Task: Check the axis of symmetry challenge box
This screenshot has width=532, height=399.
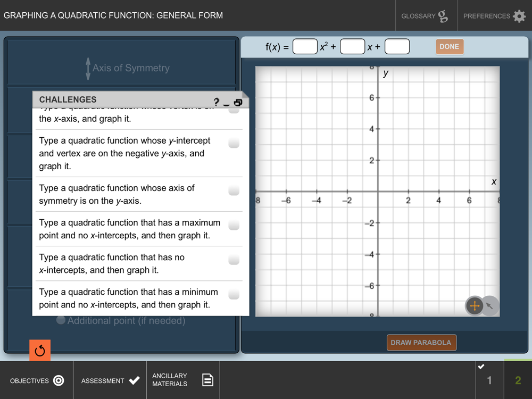Action: pos(234,190)
